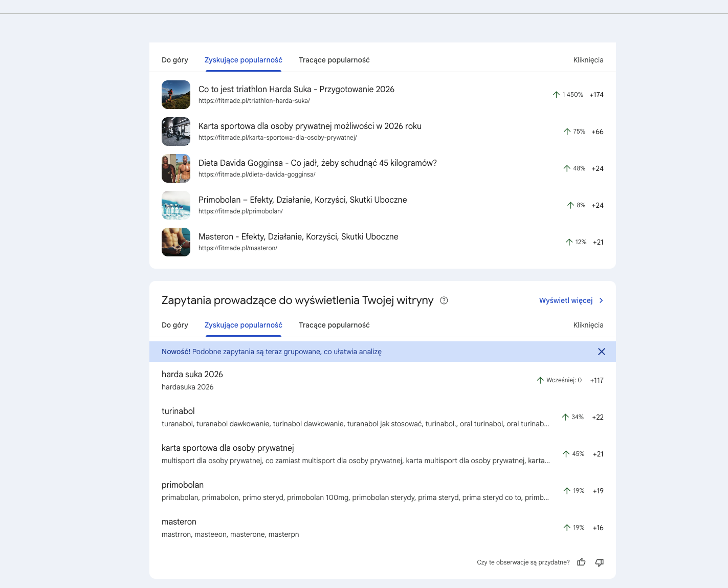Click Kliknięcia column header in queries card

(588, 325)
